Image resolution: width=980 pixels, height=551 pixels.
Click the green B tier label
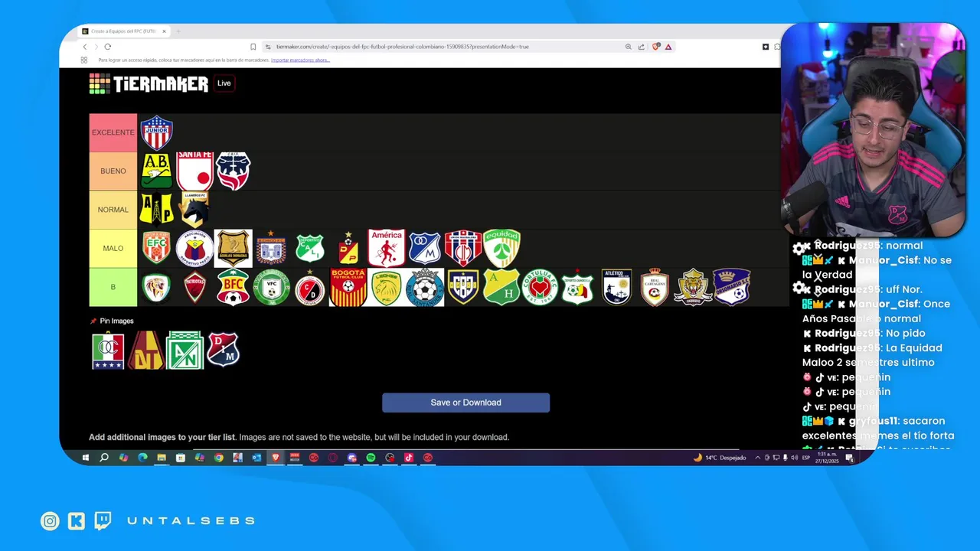click(x=113, y=287)
